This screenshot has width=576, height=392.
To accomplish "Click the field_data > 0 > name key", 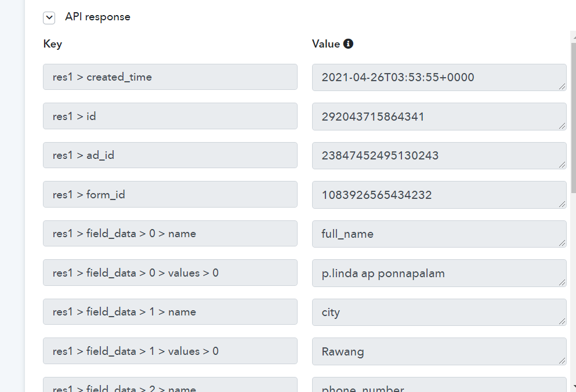I will 170,233.
